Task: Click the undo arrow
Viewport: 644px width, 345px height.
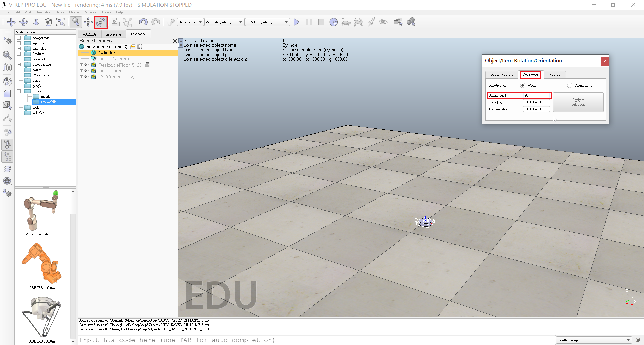Action: (x=143, y=22)
